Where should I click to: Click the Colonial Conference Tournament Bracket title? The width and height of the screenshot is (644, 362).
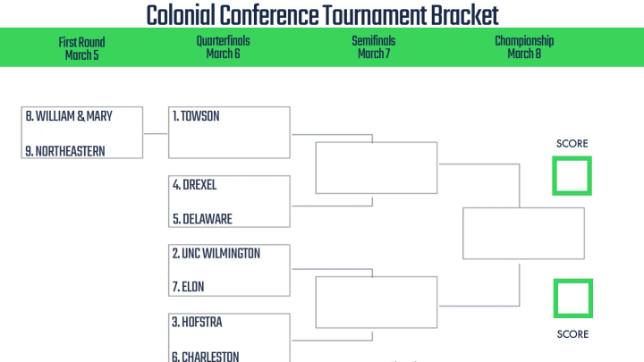[322, 15]
